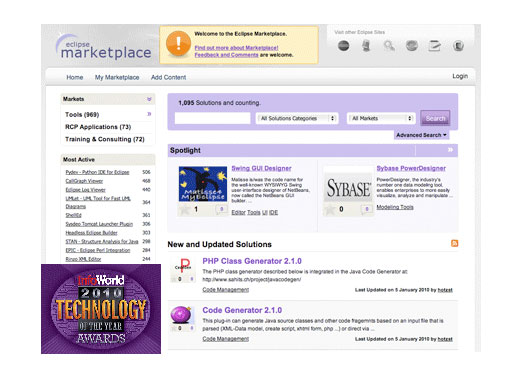Open Headless Eclipse Builder link
This screenshot has width=522, height=378.
click(x=91, y=232)
